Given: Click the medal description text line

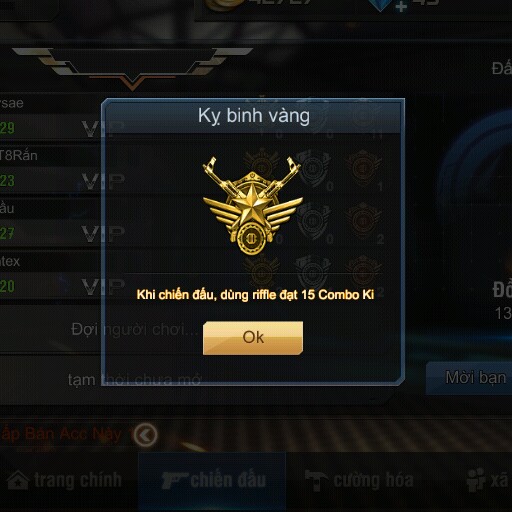Looking at the screenshot, I should tap(255, 295).
